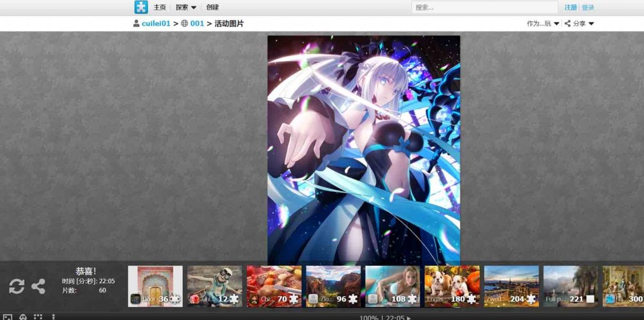Open the 70-piece food puzzle thumbnail
644x320 pixels.
pos(274,287)
